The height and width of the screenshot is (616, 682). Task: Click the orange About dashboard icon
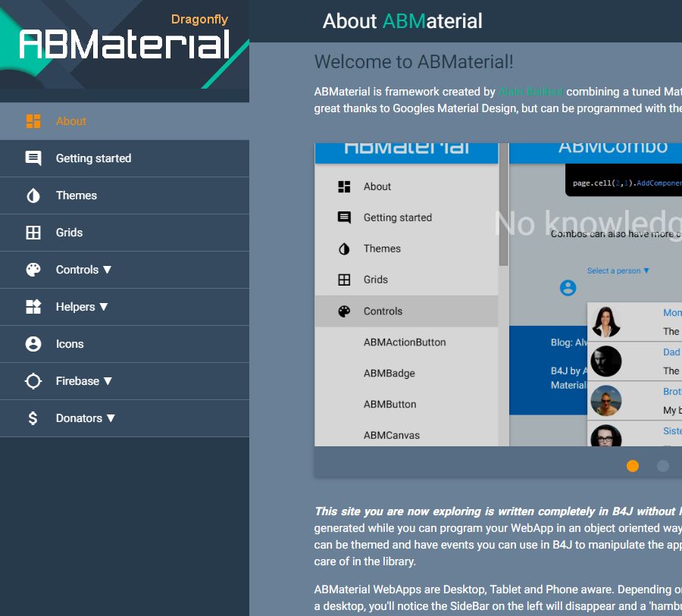[x=33, y=121]
